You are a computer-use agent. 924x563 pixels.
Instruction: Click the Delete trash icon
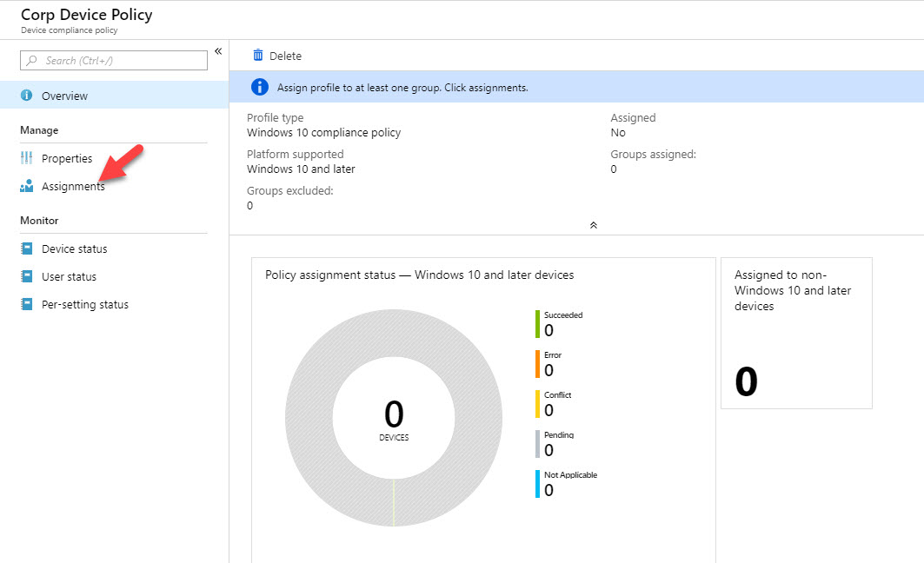258,56
